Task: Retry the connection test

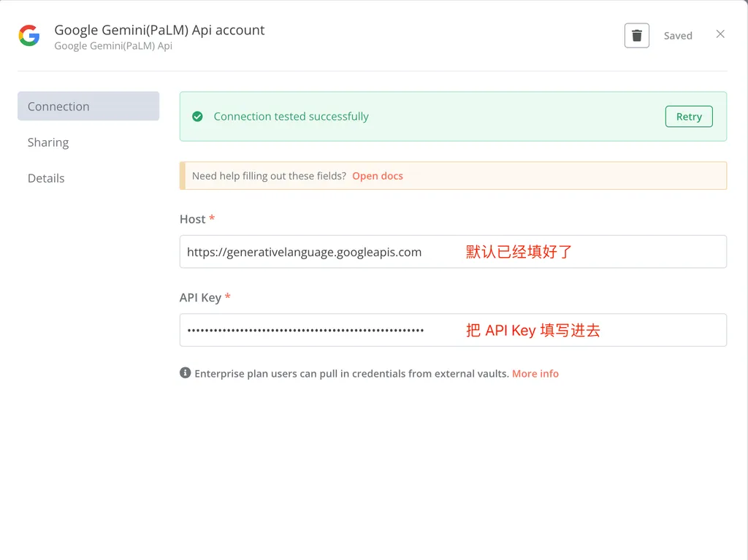Action: (x=689, y=116)
